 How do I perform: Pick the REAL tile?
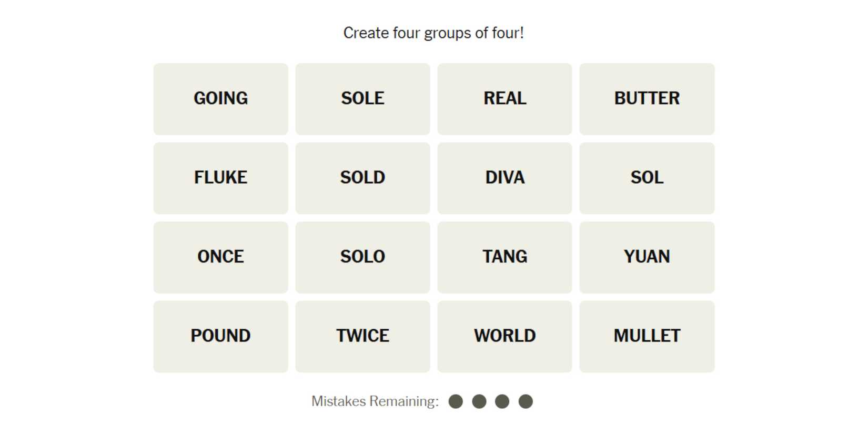504,99
